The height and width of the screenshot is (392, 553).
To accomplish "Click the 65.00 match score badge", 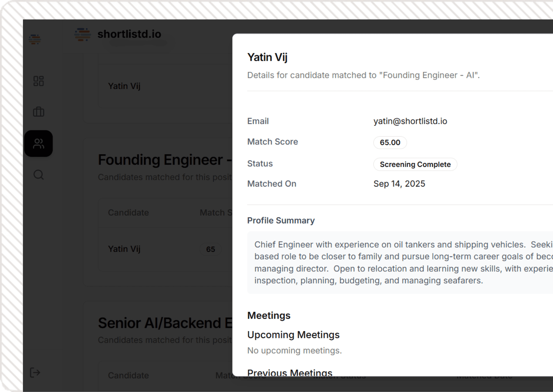I will click(390, 143).
